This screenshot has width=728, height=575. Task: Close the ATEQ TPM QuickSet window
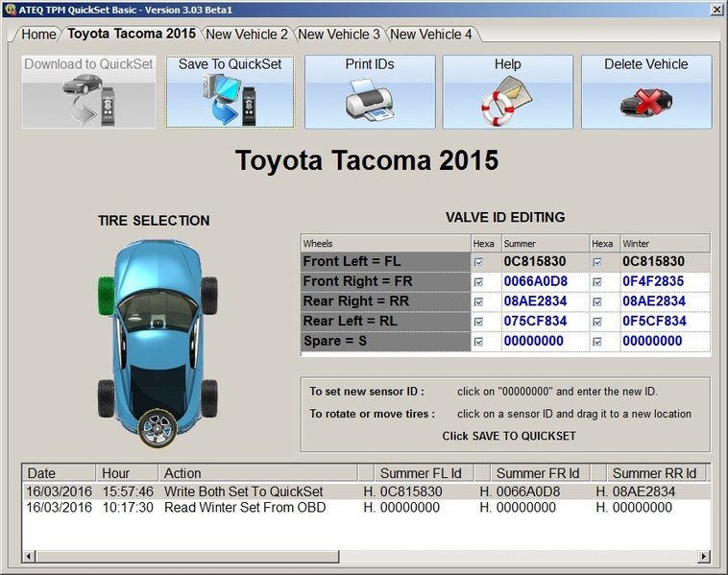(716, 10)
